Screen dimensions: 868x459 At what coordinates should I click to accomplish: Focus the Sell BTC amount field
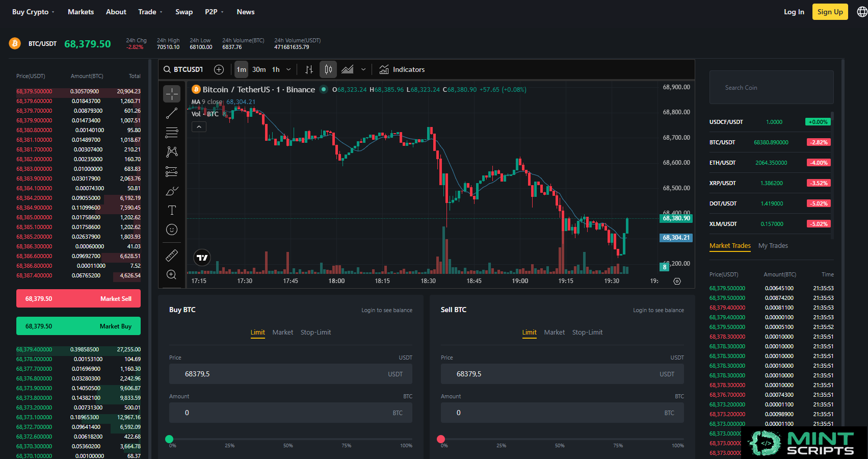coord(562,413)
